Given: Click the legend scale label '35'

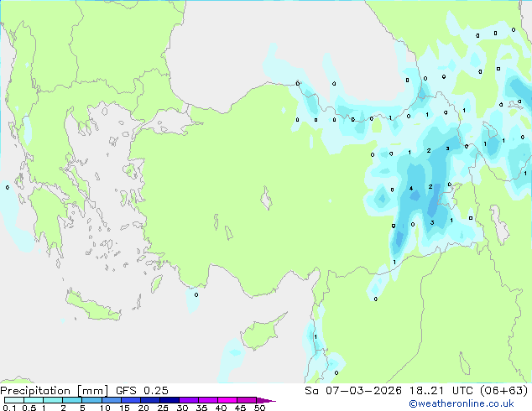Looking at the screenshot, I should pyautogui.click(x=201, y=408).
